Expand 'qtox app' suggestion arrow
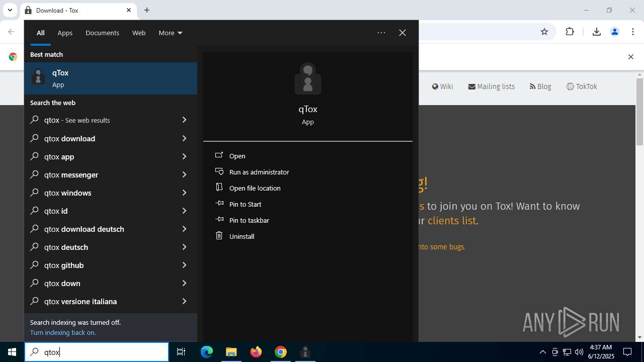Screen dimensions: 644x362 (184, 156)
